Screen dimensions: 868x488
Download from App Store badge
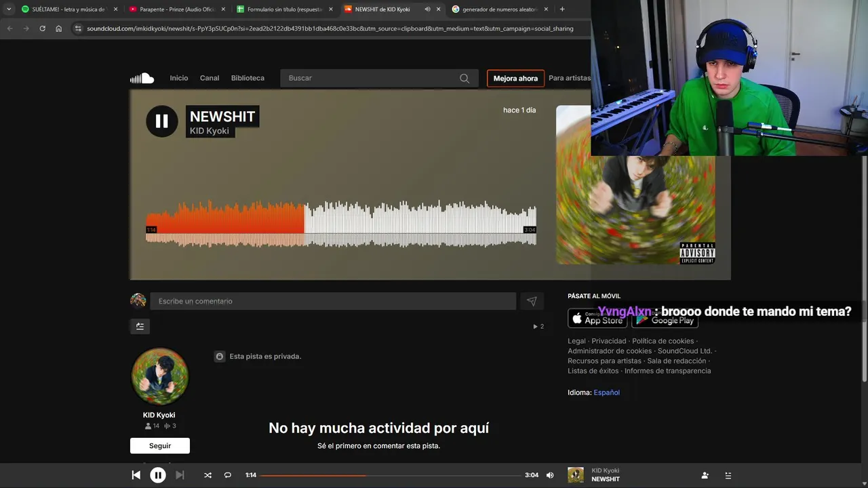(x=597, y=318)
